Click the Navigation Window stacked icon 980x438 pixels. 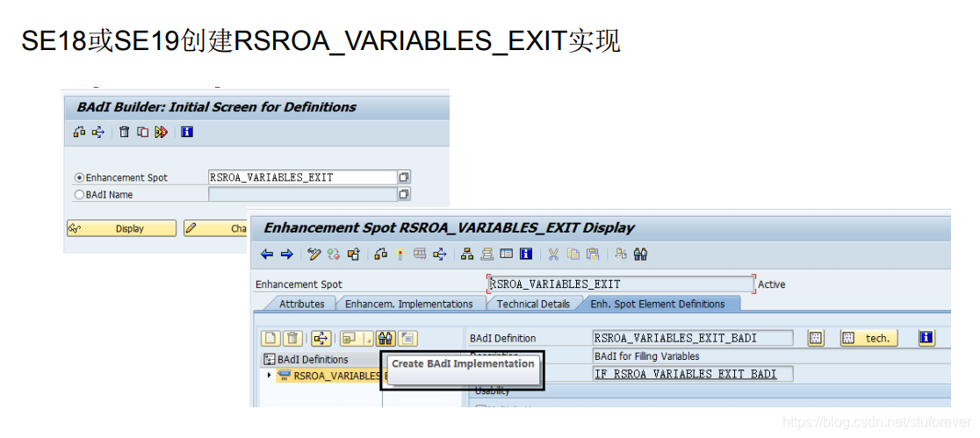(x=486, y=255)
